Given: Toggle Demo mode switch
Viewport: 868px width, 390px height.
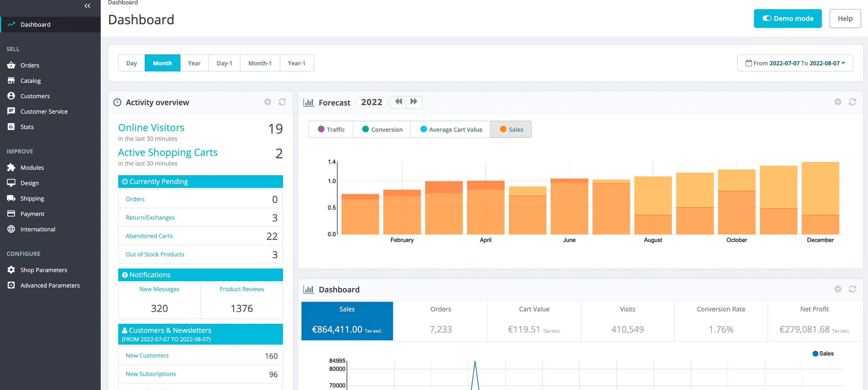Looking at the screenshot, I should (788, 19).
